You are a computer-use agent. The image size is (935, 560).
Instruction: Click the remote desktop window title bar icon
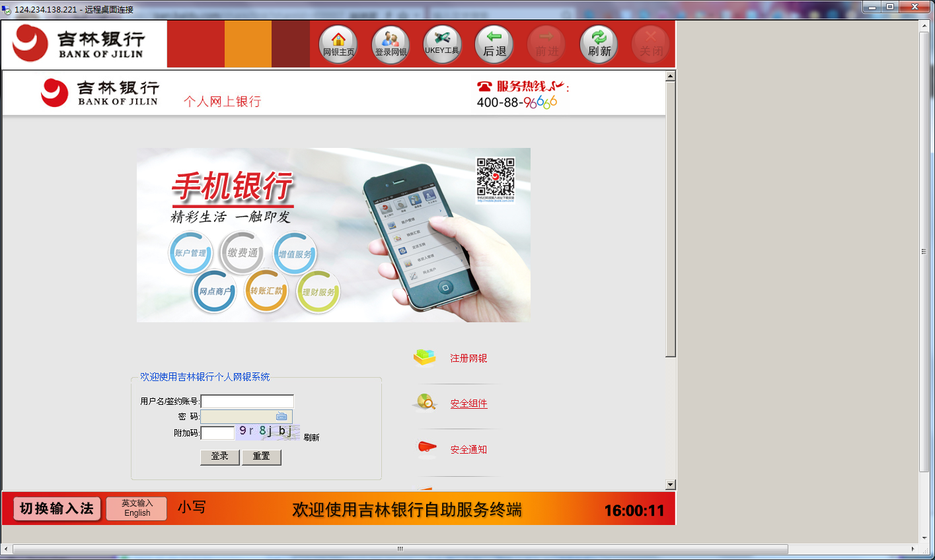pyautogui.click(x=7, y=10)
